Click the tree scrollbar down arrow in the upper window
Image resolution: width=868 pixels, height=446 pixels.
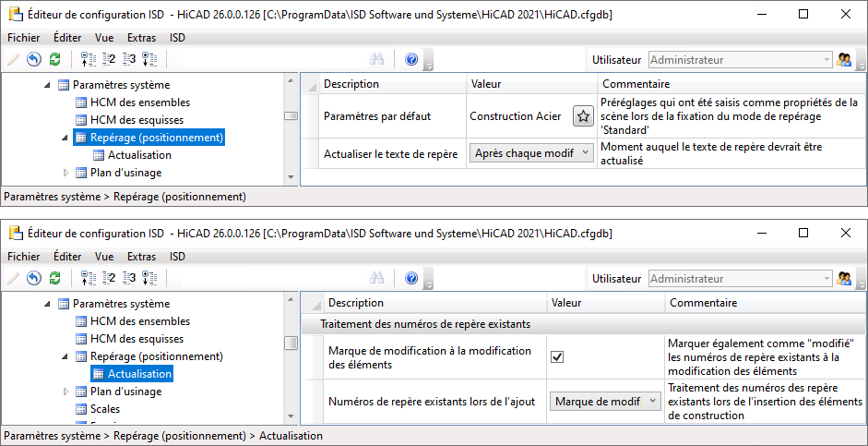click(291, 177)
